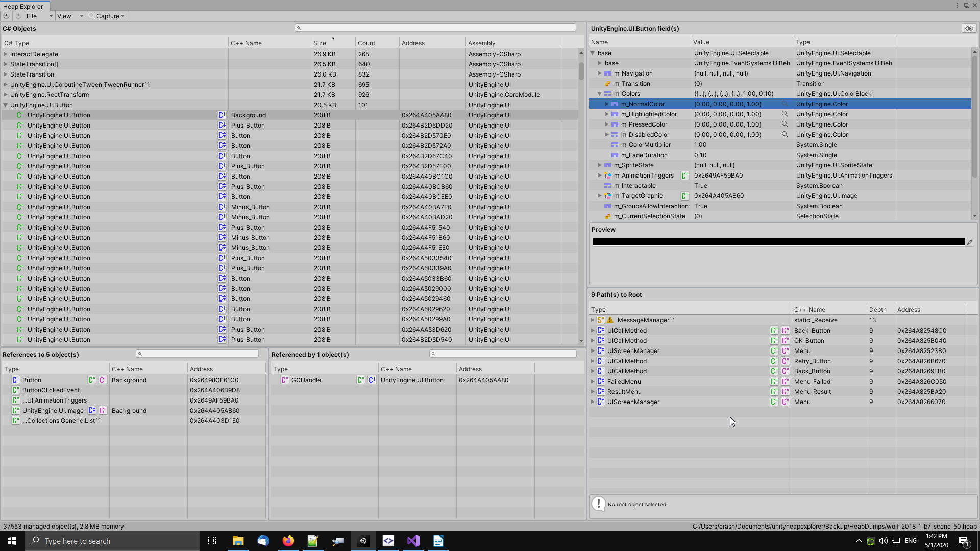Click the eyedropper icon in Preview panel
This screenshot has width=980, height=551.
pyautogui.click(x=970, y=242)
